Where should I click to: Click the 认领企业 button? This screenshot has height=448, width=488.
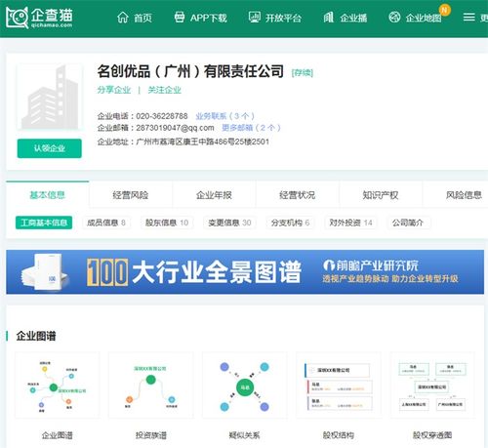(50, 148)
